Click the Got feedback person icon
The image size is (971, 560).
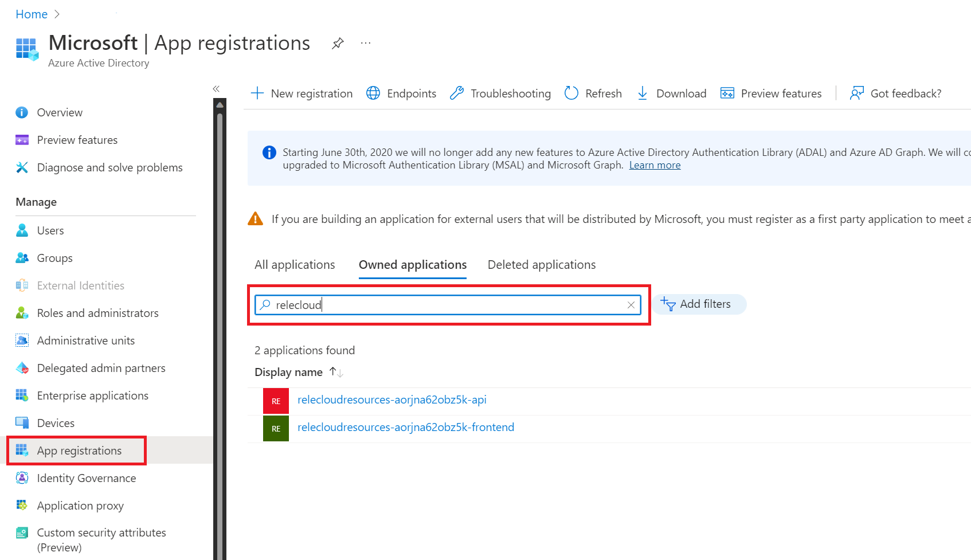coord(857,93)
